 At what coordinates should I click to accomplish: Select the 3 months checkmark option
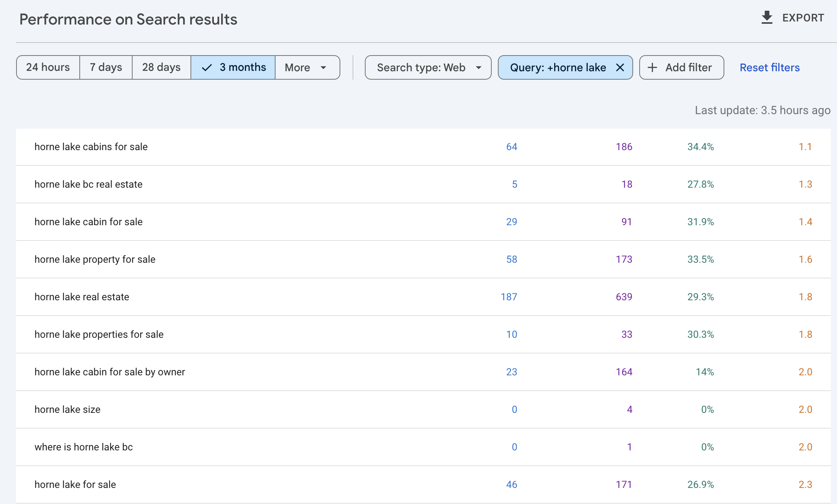point(233,67)
